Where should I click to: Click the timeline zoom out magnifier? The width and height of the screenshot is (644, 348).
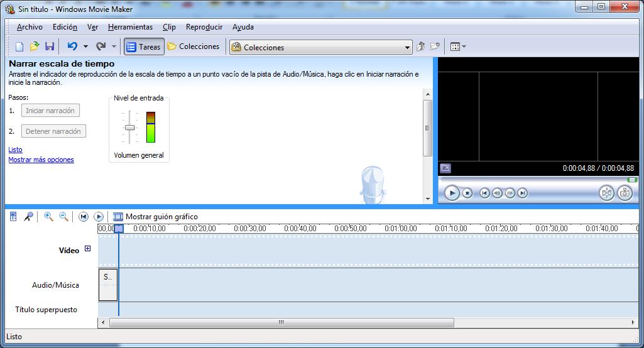63,217
